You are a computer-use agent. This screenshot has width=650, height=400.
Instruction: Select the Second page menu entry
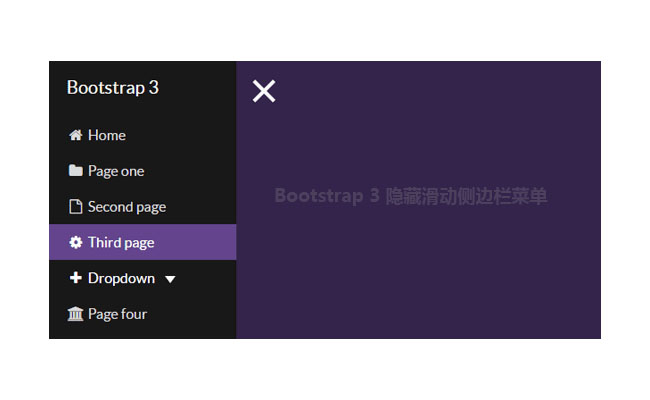tap(127, 207)
